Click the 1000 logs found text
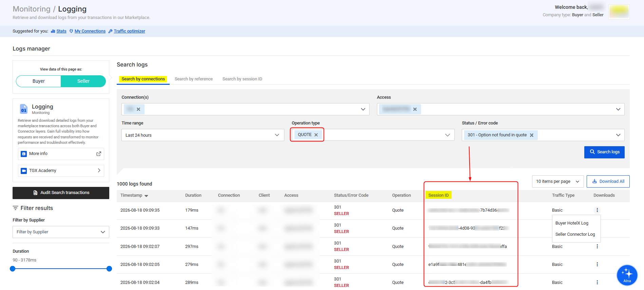 tap(134, 184)
